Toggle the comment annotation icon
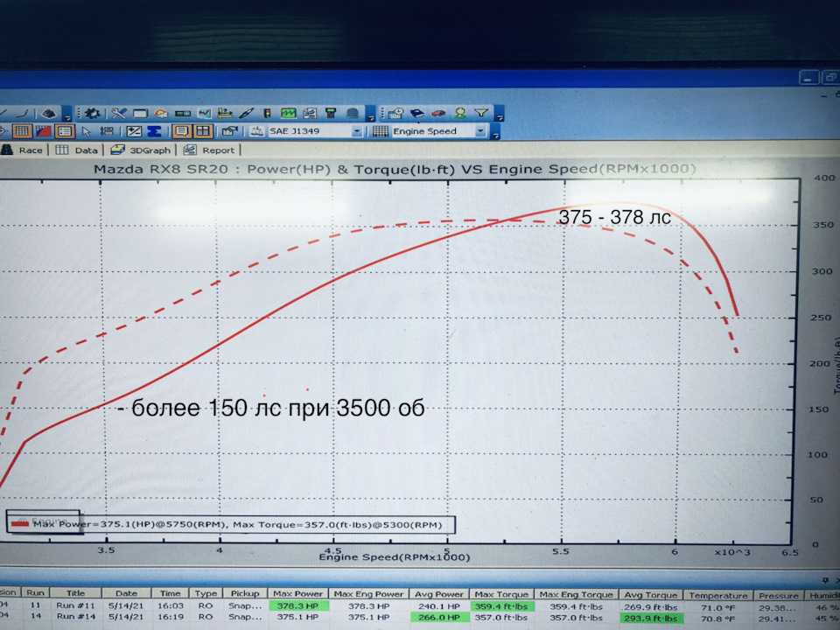The height and width of the screenshot is (630, 840). 181,131
